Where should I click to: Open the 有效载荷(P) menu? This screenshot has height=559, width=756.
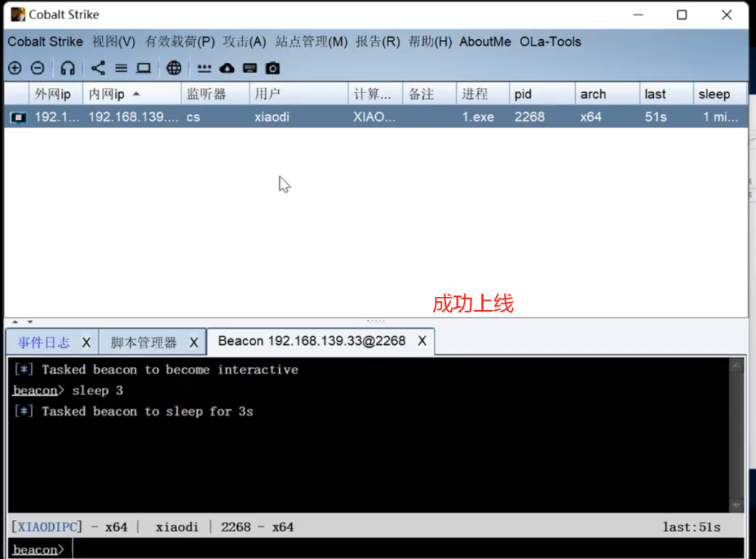coord(180,42)
